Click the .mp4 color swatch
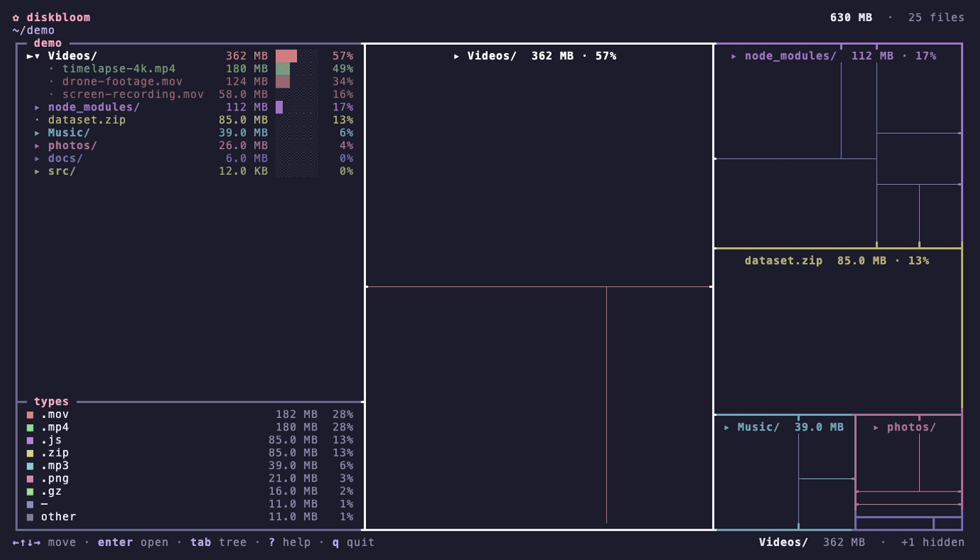This screenshot has height=560, width=980. pyautogui.click(x=30, y=428)
